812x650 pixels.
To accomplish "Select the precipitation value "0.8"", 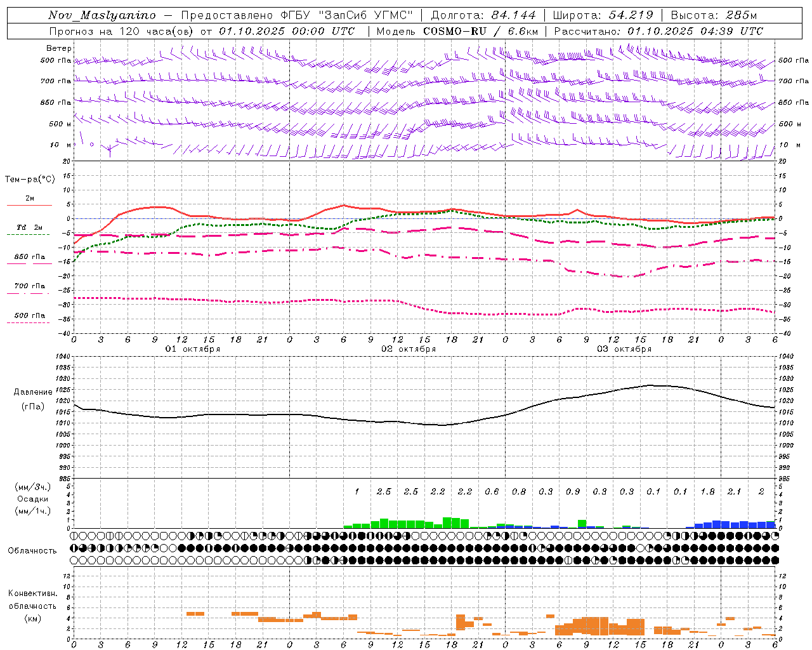I will point(519,492).
